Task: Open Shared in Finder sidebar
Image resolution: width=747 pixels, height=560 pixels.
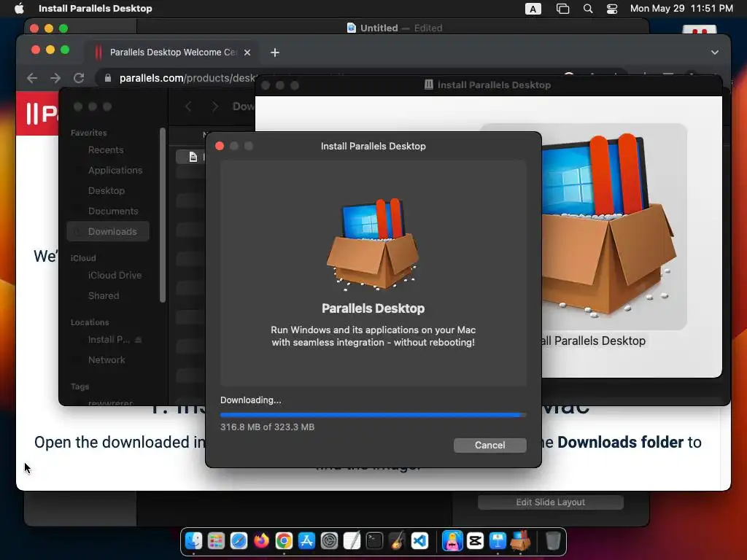Action: tap(104, 296)
